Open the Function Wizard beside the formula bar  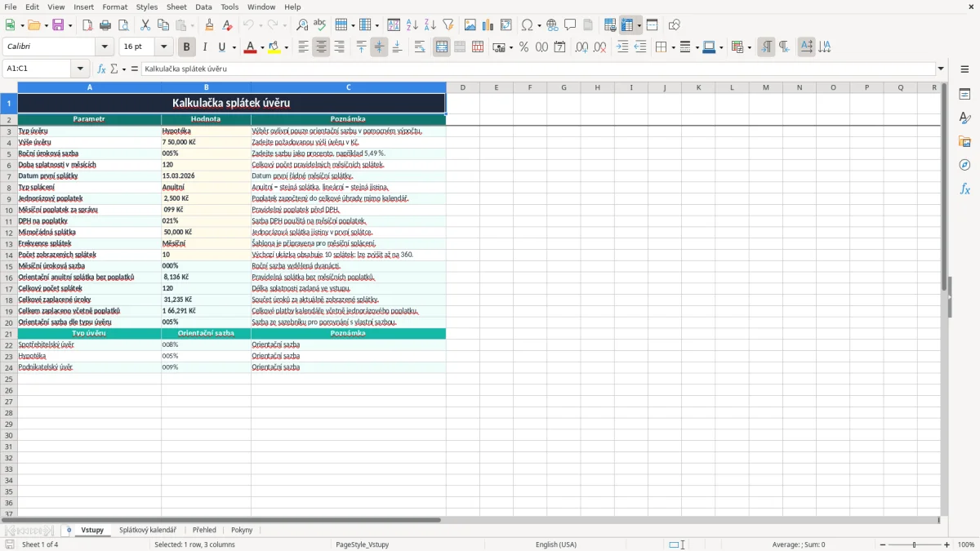[101, 69]
